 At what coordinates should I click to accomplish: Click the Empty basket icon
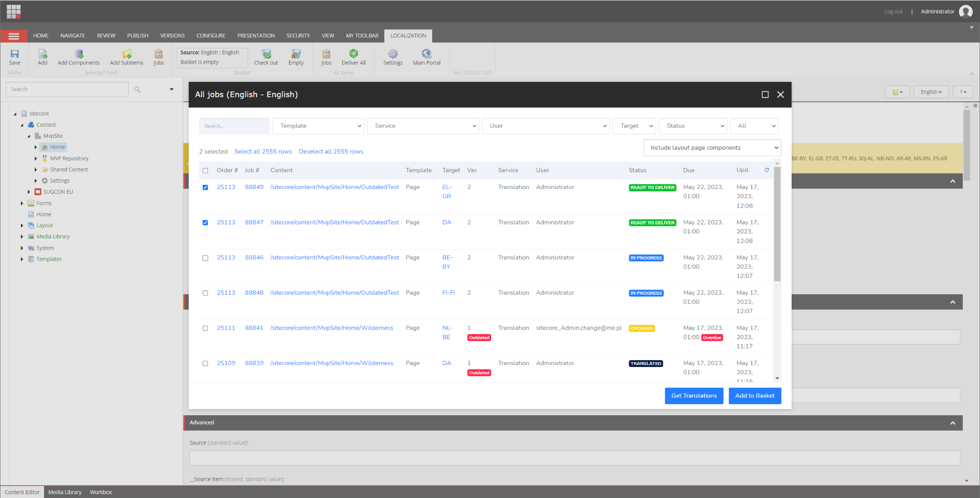click(x=296, y=54)
